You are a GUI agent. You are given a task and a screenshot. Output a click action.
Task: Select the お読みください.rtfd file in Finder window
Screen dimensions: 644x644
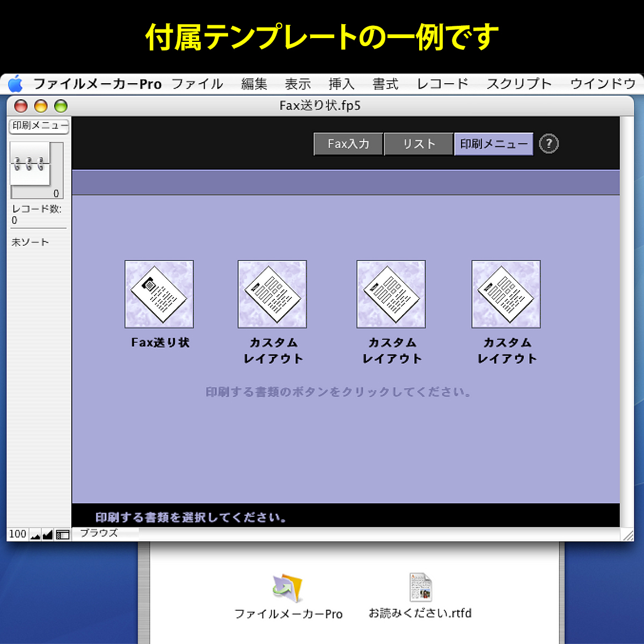point(420,596)
